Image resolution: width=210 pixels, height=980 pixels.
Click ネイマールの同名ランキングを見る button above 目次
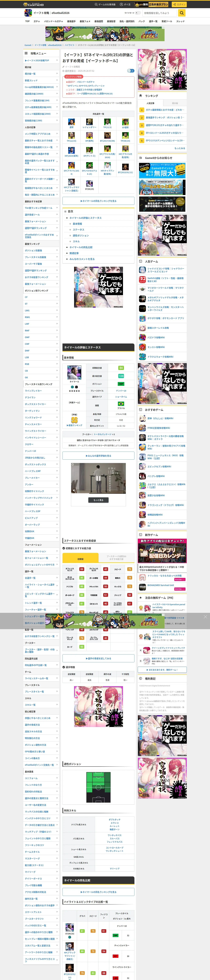pyautogui.click(x=98, y=201)
